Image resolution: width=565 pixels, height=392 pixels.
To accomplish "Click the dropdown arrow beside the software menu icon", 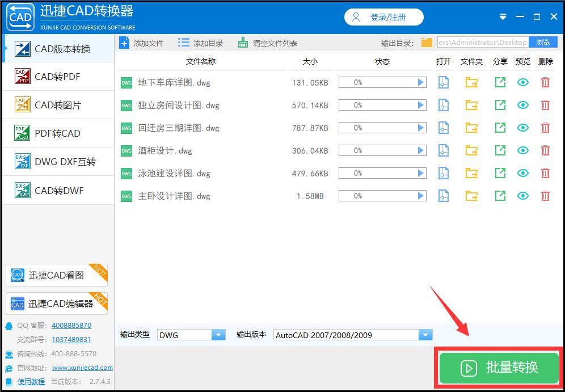I will click(x=503, y=16).
